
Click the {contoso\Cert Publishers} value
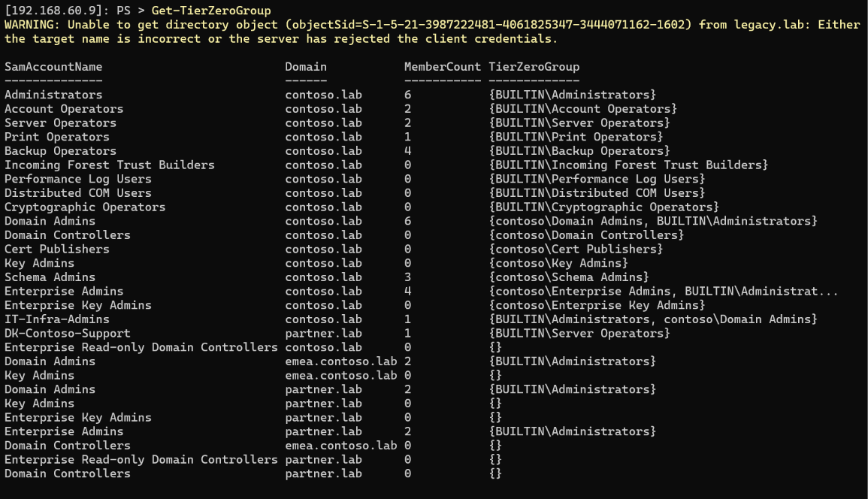point(576,249)
